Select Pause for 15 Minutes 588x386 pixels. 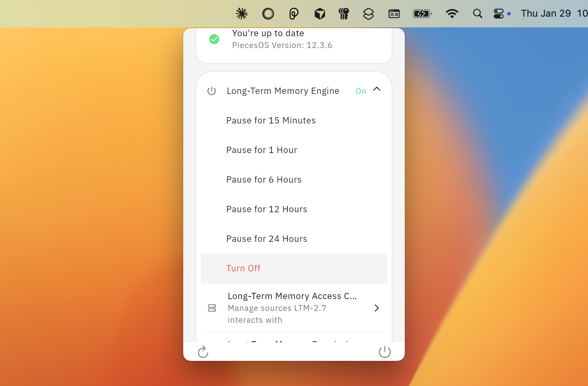294,121
